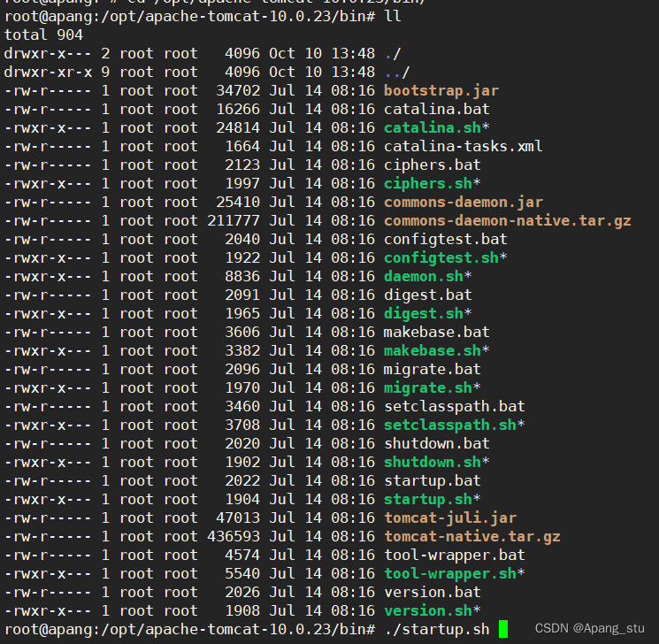
Task: Select the daemon.sh filename
Action: 424,277
